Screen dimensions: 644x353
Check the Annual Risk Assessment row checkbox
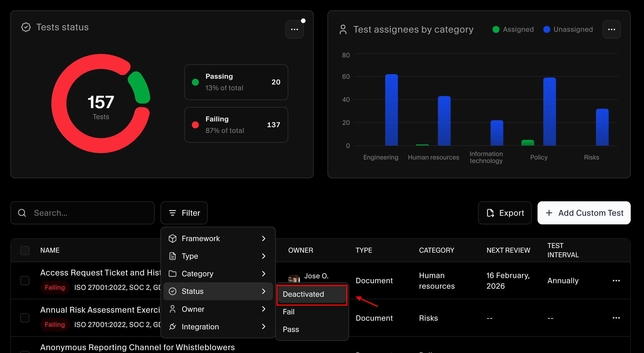pos(25,318)
